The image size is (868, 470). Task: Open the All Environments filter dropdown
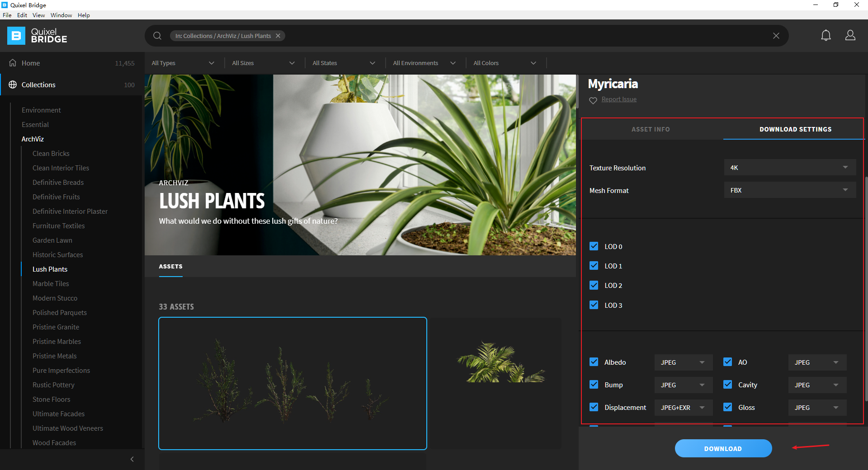coord(425,63)
